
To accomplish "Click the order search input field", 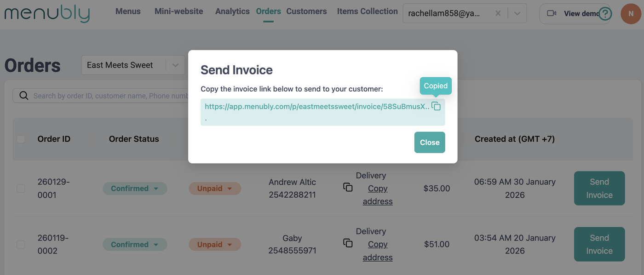I will [x=110, y=96].
